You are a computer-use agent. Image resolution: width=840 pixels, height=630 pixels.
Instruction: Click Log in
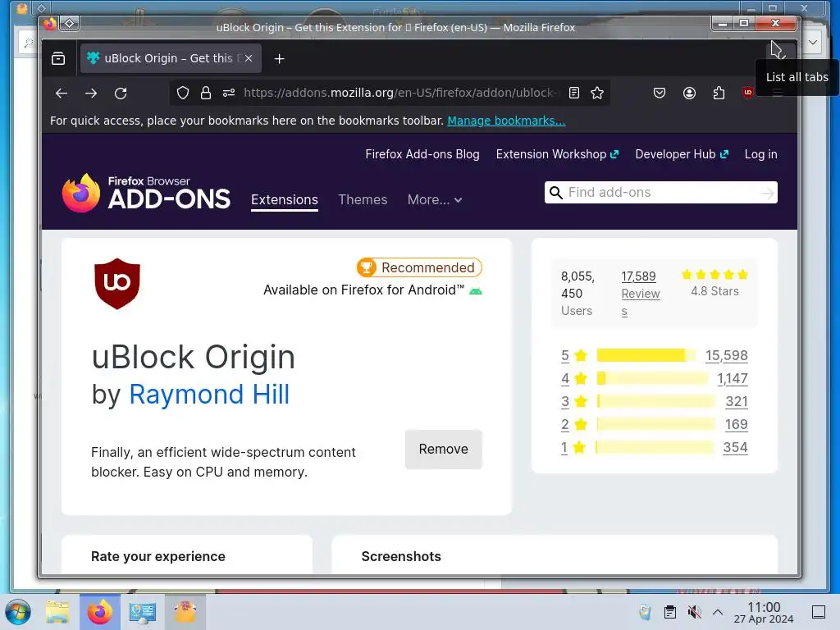pos(760,154)
